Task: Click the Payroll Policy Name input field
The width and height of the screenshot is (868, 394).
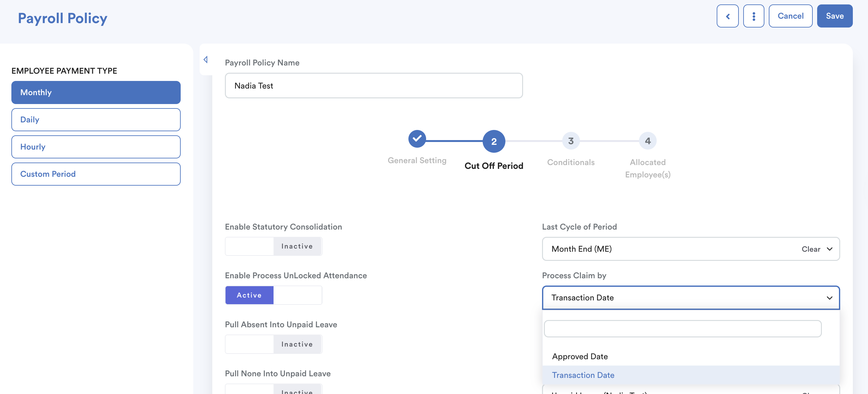Action: (373, 86)
